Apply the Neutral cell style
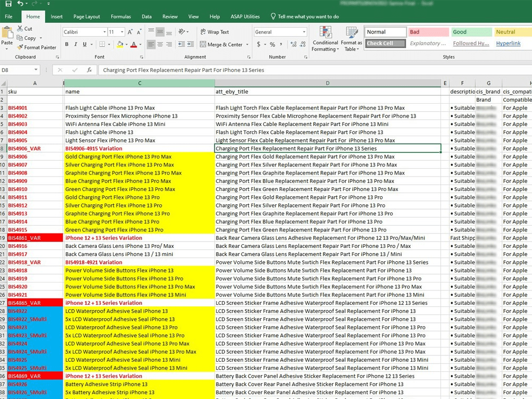The width and height of the screenshot is (532, 399). click(x=513, y=32)
